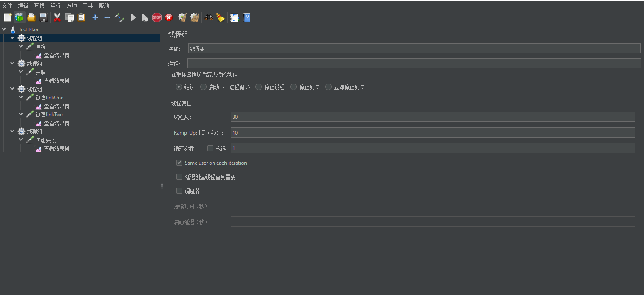The width and height of the screenshot is (644, 295).
Task: Click the Ramp-Up时间 input field
Action: click(432, 132)
